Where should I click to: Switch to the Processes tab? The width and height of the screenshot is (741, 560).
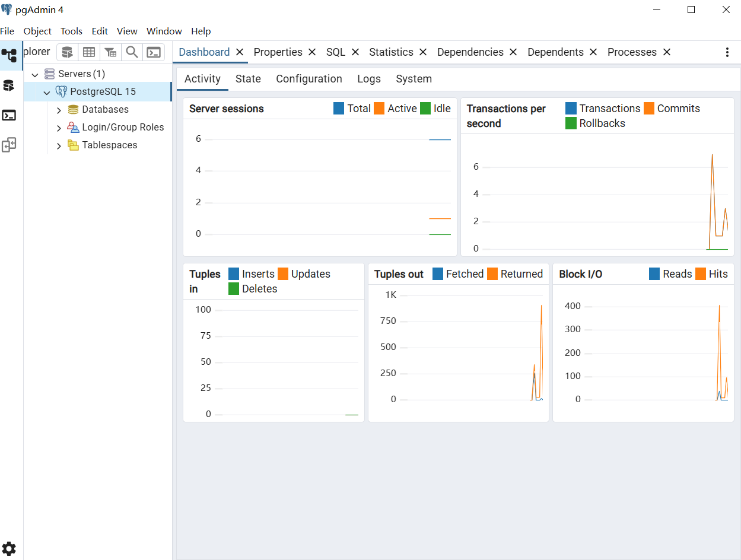(x=632, y=52)
